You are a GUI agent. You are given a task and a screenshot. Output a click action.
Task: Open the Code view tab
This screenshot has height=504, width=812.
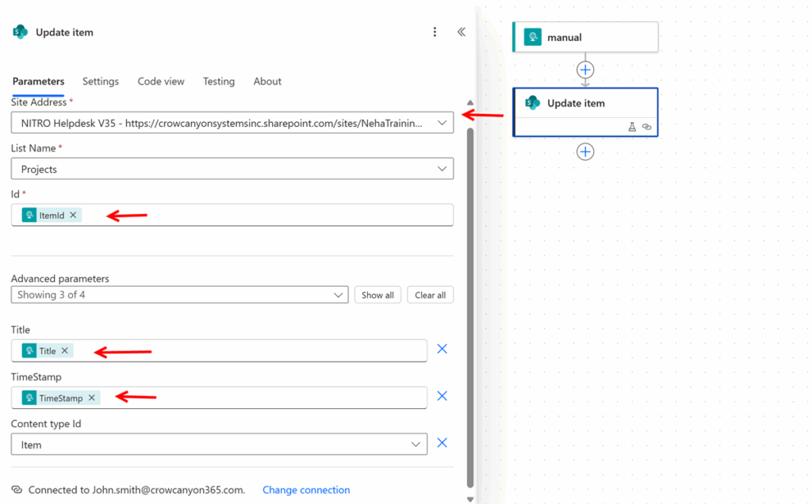tap(161, 82)
